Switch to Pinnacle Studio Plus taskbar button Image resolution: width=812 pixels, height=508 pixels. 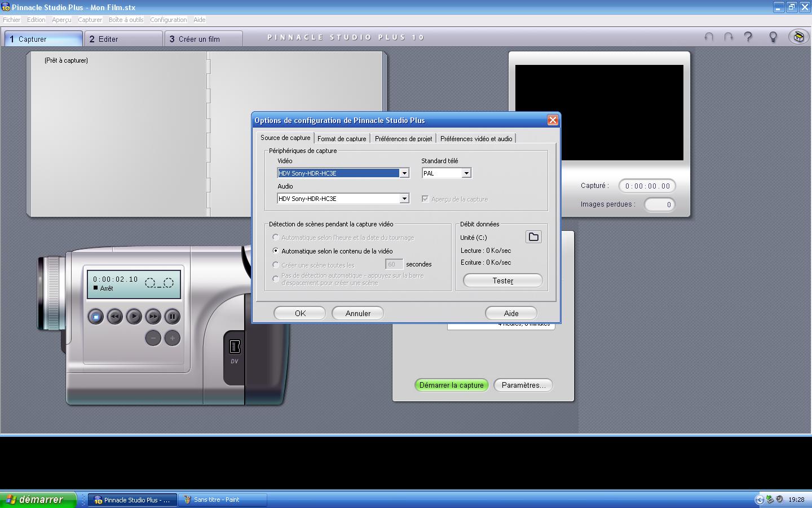coord(133,500)
